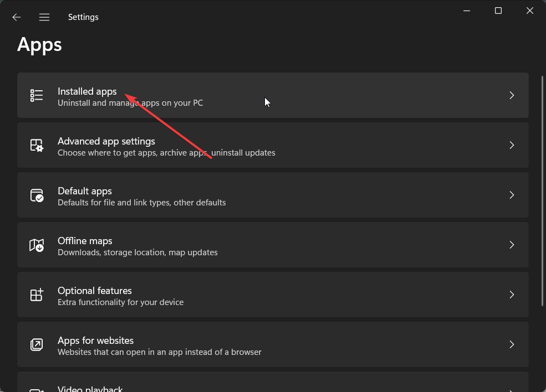Viewport: 546px width, 392px height.
Task: Click the Optional features grid-plus icon
Action: point(37,295)
